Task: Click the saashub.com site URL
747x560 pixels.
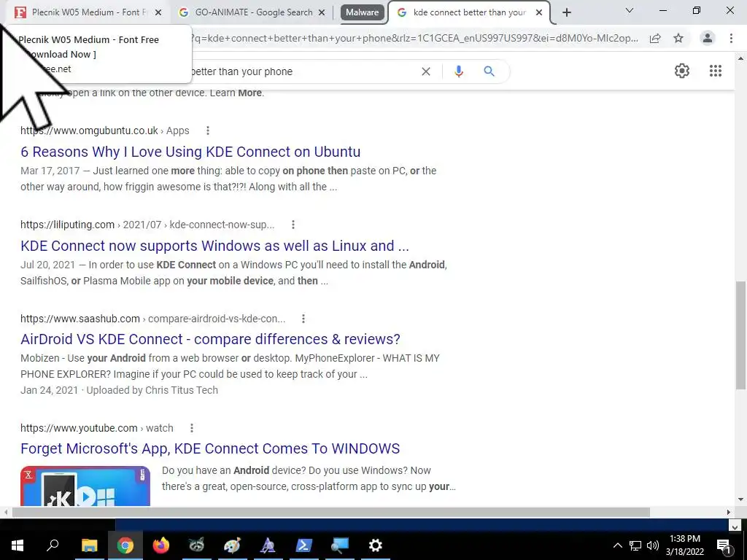Action: [153, 319]
